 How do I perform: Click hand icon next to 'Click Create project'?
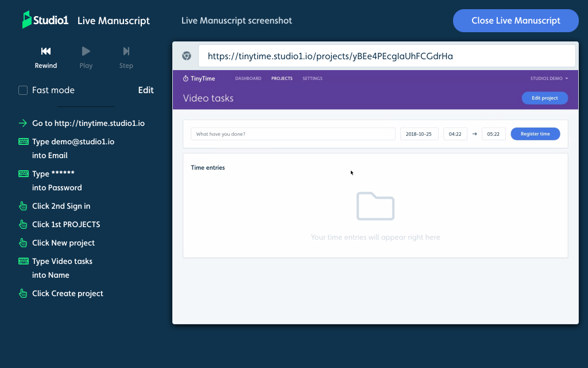point(23,293)
